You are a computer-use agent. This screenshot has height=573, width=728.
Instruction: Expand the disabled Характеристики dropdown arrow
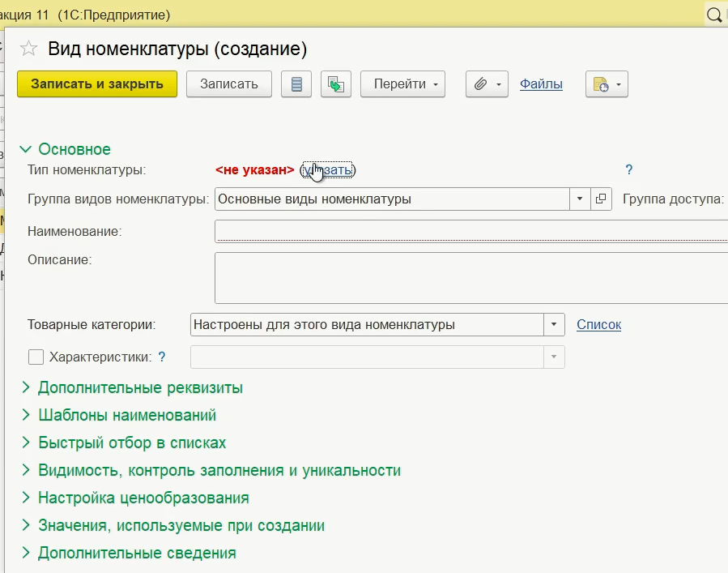coord(554,357)
